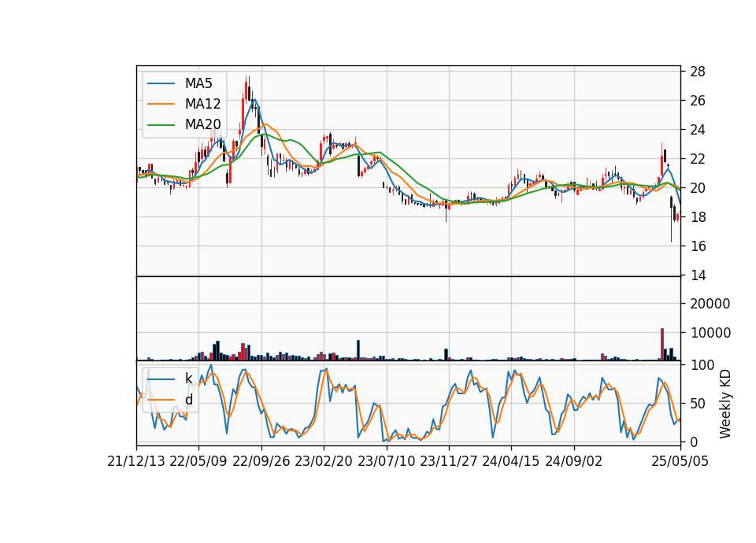The image size is (756, 543).
Task: Click the date label 21/12/13
Action: point(136,462)
